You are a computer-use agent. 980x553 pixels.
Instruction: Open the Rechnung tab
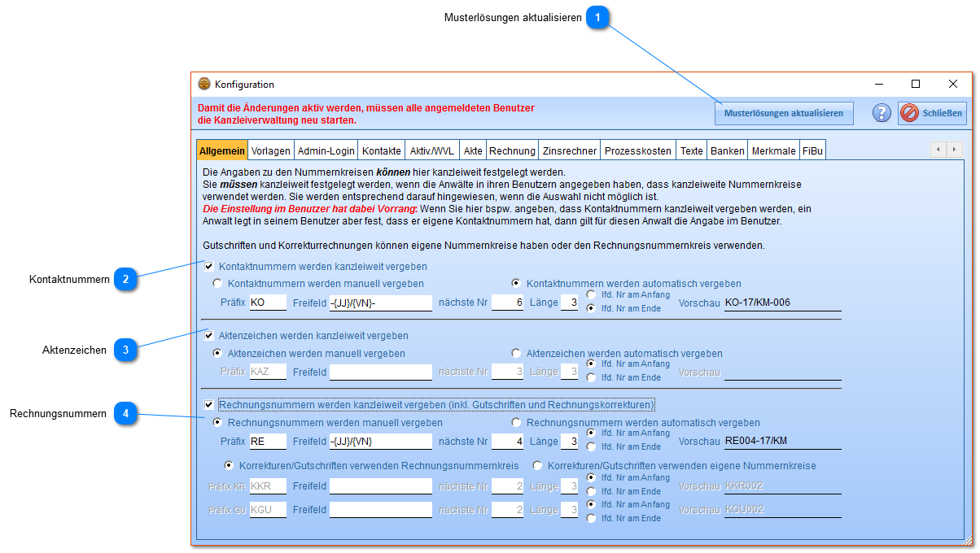(513, 150)
